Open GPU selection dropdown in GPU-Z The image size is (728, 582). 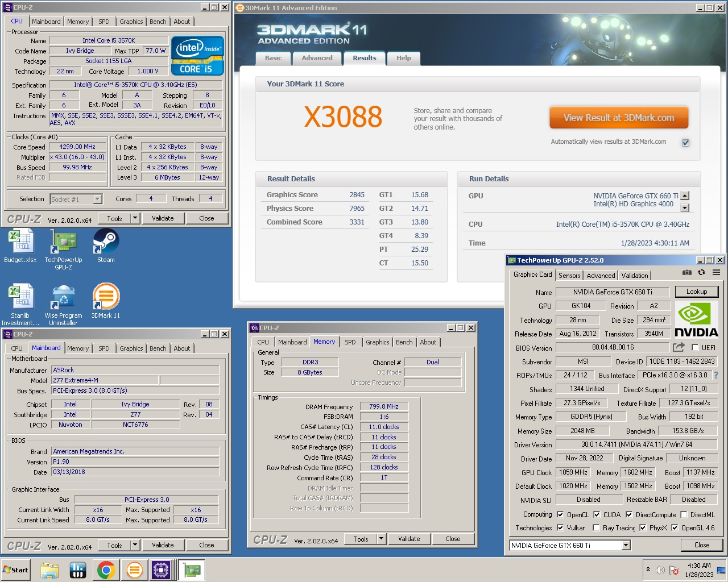626,545
